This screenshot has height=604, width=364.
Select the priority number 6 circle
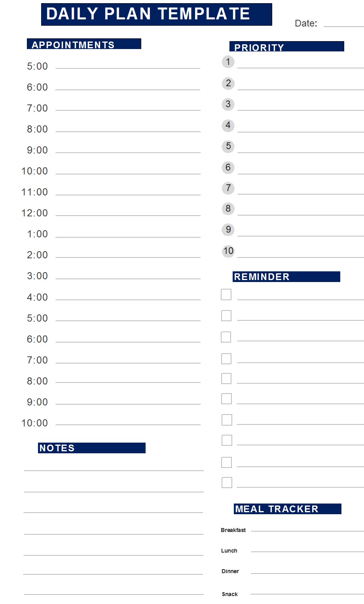coord(228,167)
